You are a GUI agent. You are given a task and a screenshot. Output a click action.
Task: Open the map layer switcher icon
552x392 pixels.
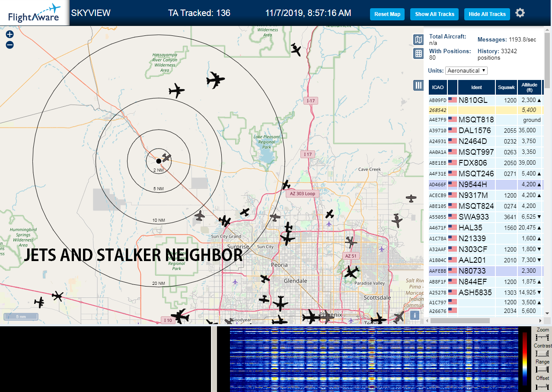[418, 40]
